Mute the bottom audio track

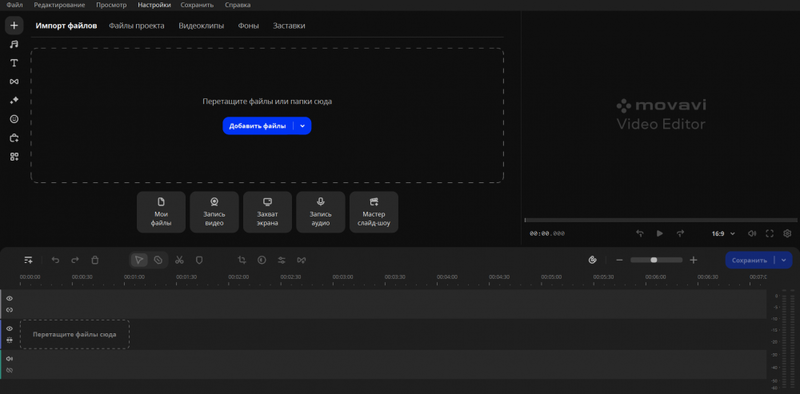pos(9,359)
